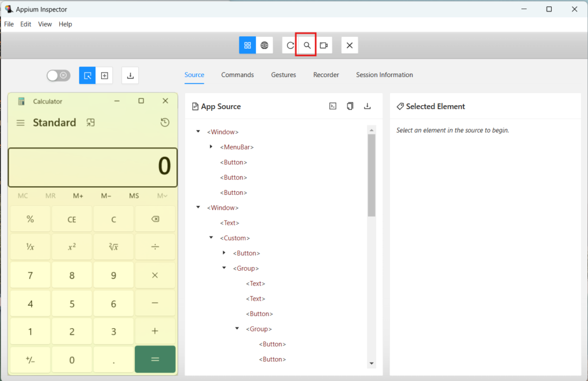Refresh the app source
588x381 pixels.
click(290, 45)
